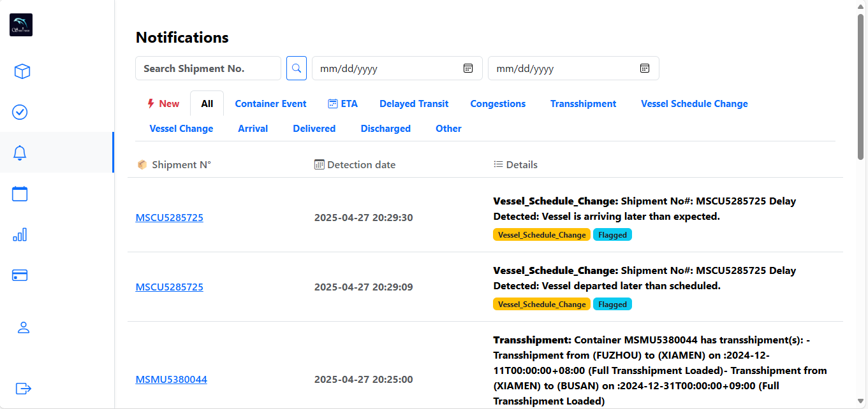Open the calendar icon in sidebar
The width and height of the screenshot is (868, 409).
(20, 194)
